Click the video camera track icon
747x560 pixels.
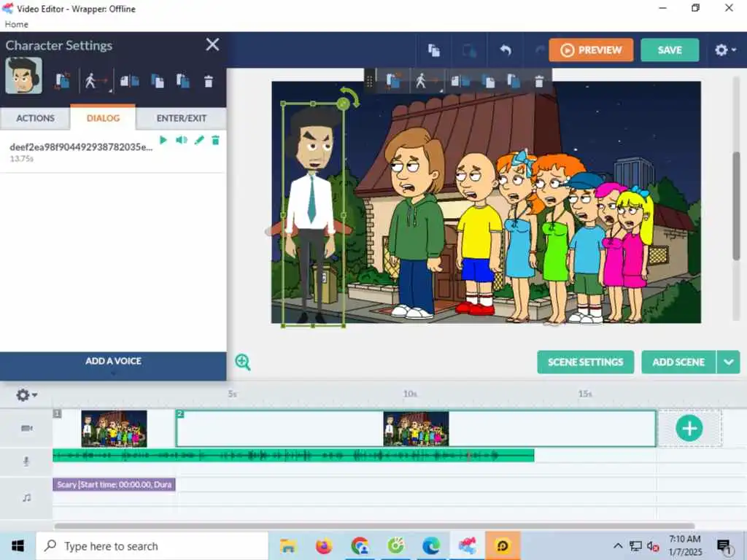coord(27,428)
